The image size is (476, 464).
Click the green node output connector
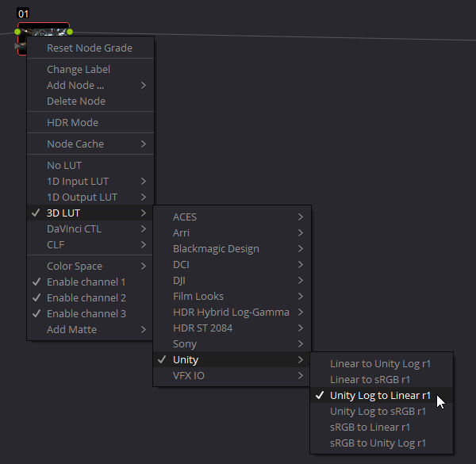click(x=70, y=32)
